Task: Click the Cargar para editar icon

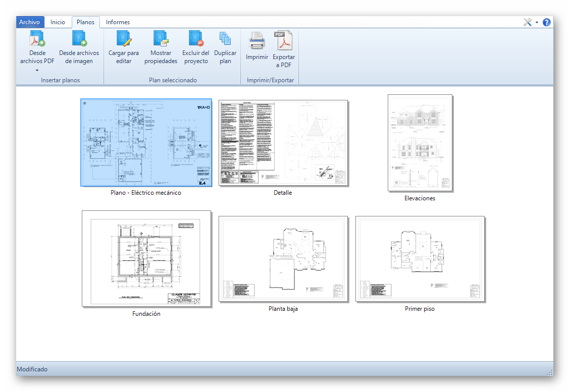Action: [x=124, y=38]
